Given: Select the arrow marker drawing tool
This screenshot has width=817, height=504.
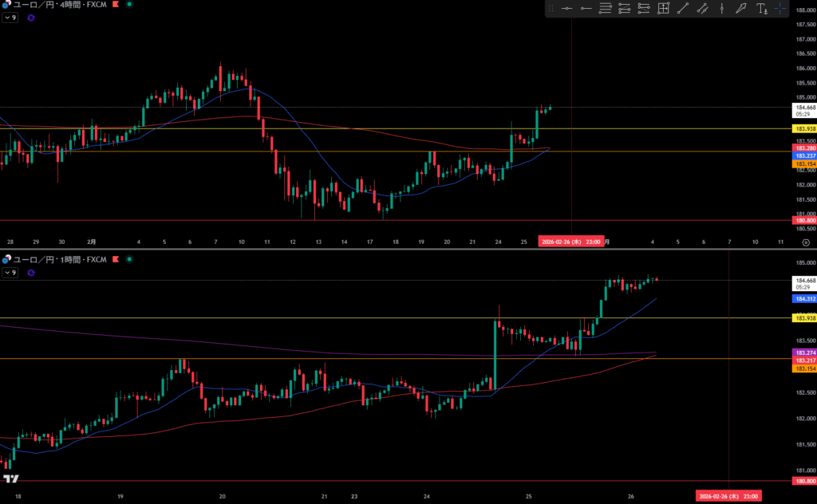Looking at the screenshot, I should tap(741, 9).
